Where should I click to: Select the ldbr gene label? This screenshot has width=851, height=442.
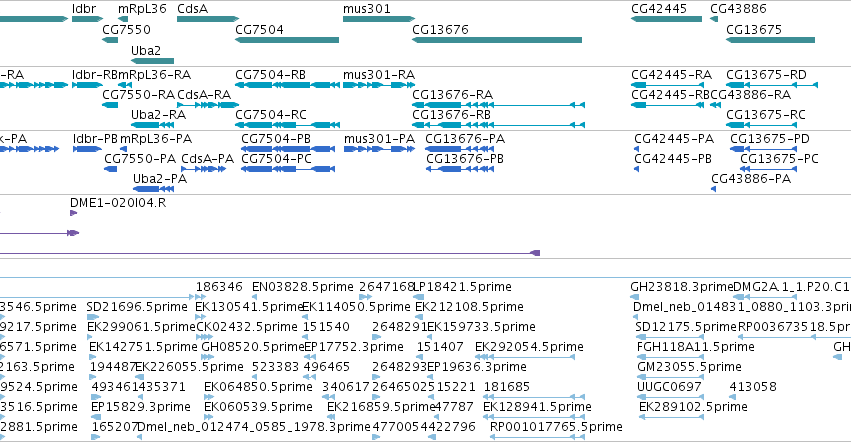[84, 9]
